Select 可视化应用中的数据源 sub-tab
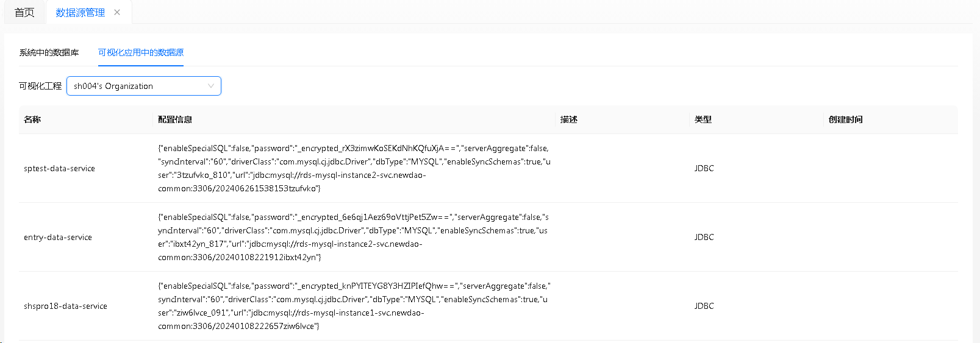Image resolution: width=980 pixels, height=343 pixels. click(141, 52)
